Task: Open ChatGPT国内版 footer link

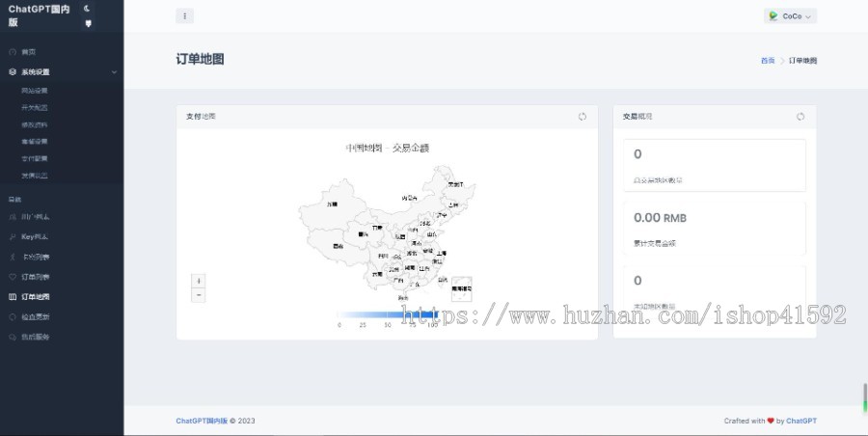Action: tap(202, 421)
